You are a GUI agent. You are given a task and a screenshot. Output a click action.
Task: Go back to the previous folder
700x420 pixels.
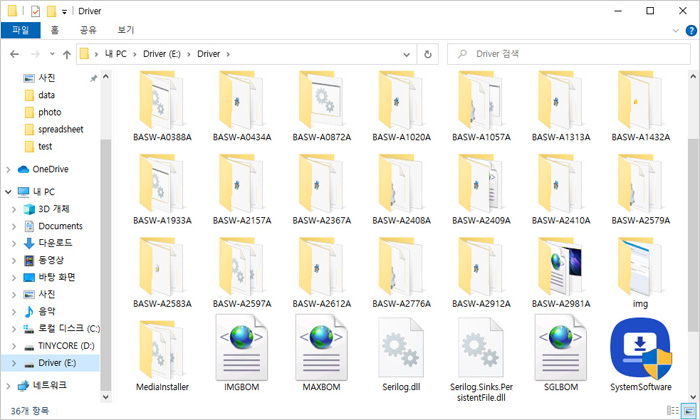tap(14, 54)
